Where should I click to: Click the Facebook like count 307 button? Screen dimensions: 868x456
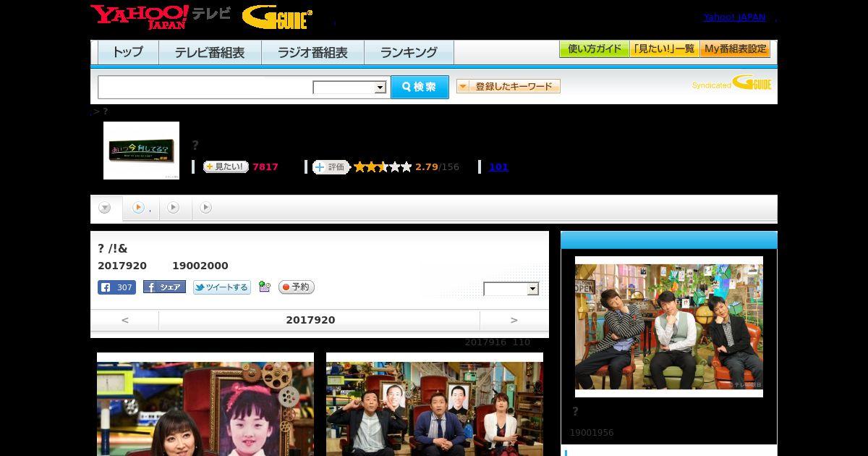[x=116, y=287]
